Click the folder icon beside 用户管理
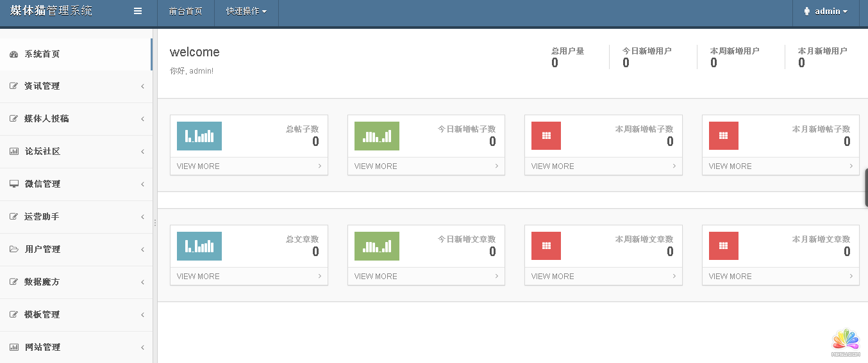The width and height of the screenshot is (868, 363). pyautogui.click(x=14, y=249)
